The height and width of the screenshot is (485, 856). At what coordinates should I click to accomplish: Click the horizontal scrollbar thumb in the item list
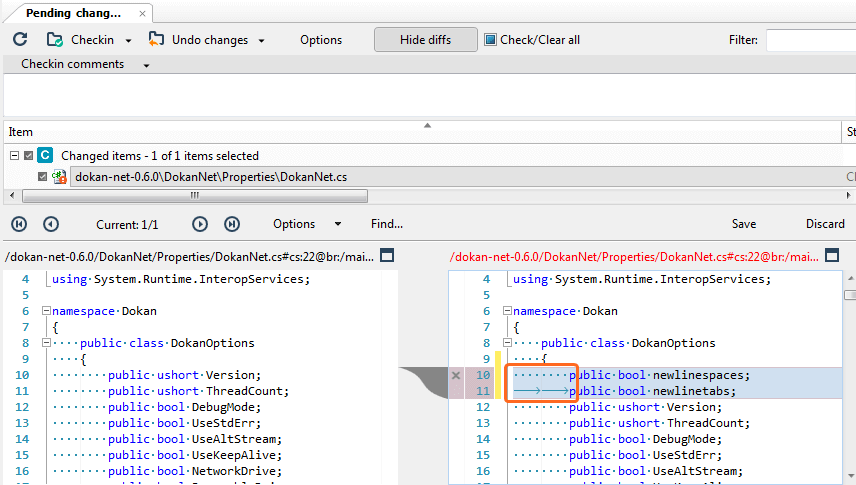(x=194, y=196)
